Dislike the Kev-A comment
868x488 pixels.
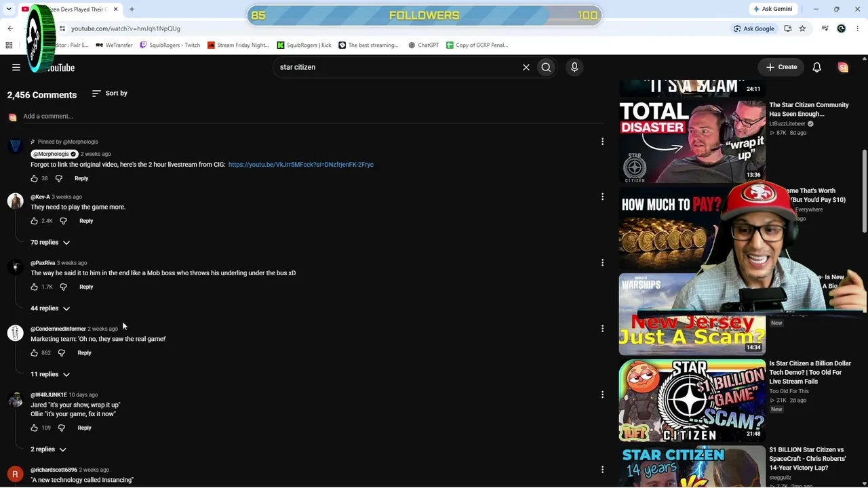(64, 221)
